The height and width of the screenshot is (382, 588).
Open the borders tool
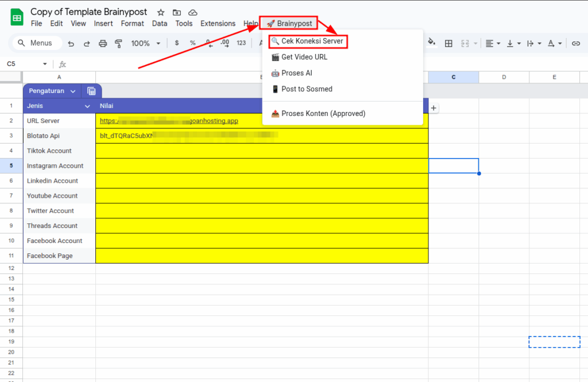click(x=448, y=43)
